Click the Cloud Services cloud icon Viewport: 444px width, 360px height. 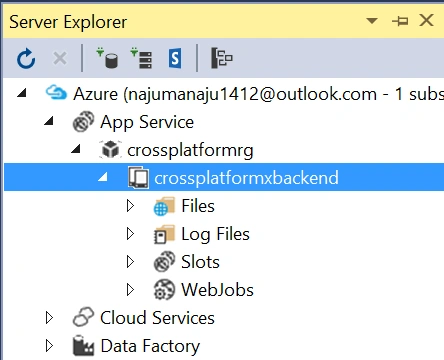pos(83,317)
